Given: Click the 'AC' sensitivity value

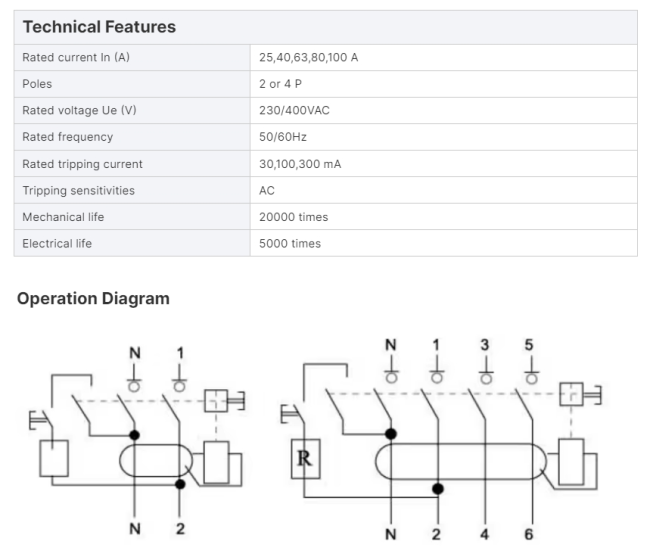Looking at the screenshot, I should pyautogui.click(x=267, y=190).
